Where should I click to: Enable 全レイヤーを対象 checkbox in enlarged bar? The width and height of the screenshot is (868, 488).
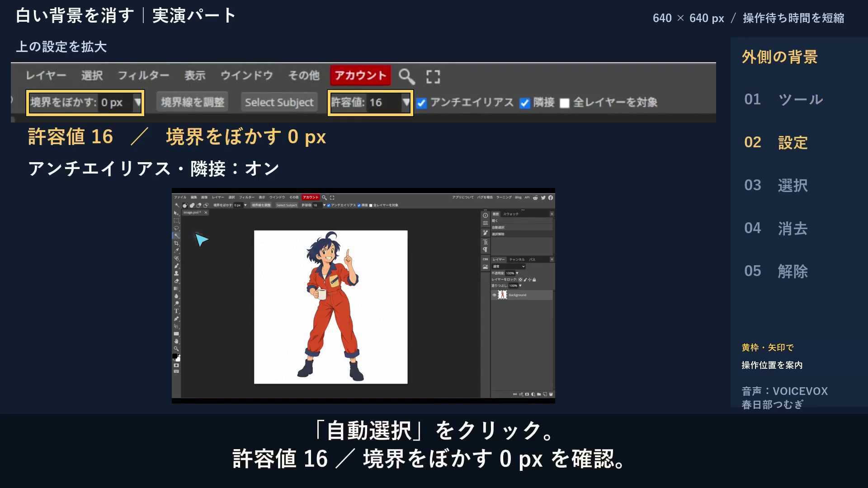pos(564,103)
